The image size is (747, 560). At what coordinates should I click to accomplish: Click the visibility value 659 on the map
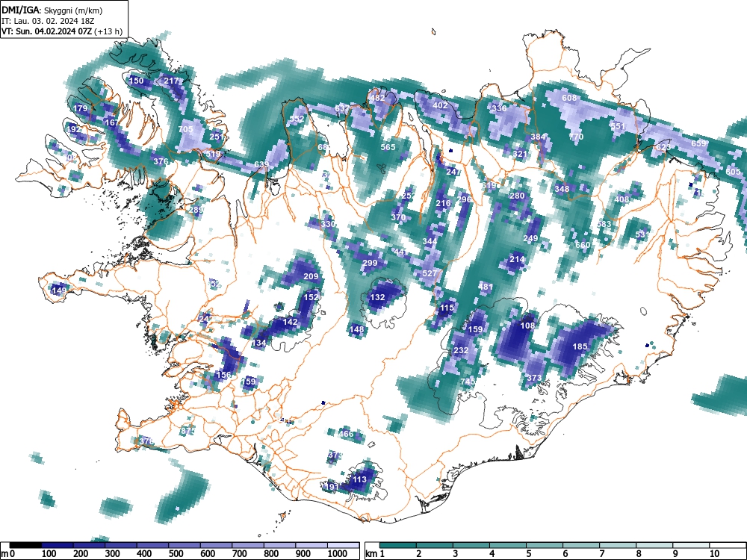[698, 143]
